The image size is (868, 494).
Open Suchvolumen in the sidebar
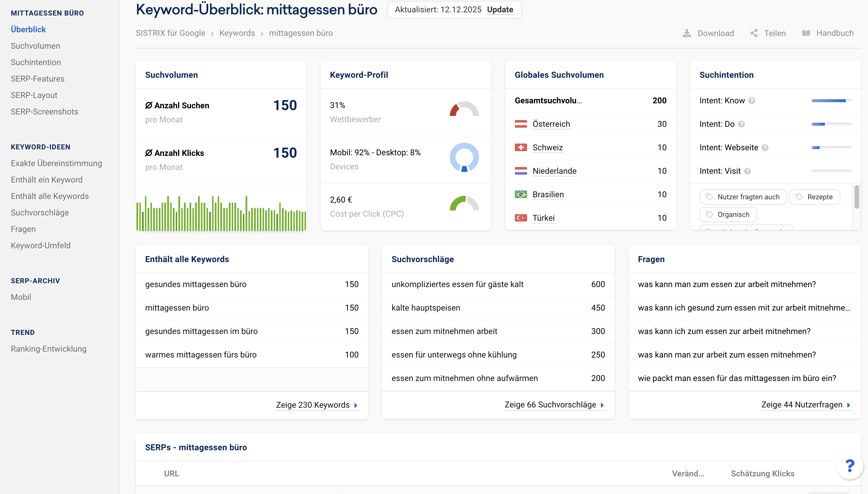point(35,46)
